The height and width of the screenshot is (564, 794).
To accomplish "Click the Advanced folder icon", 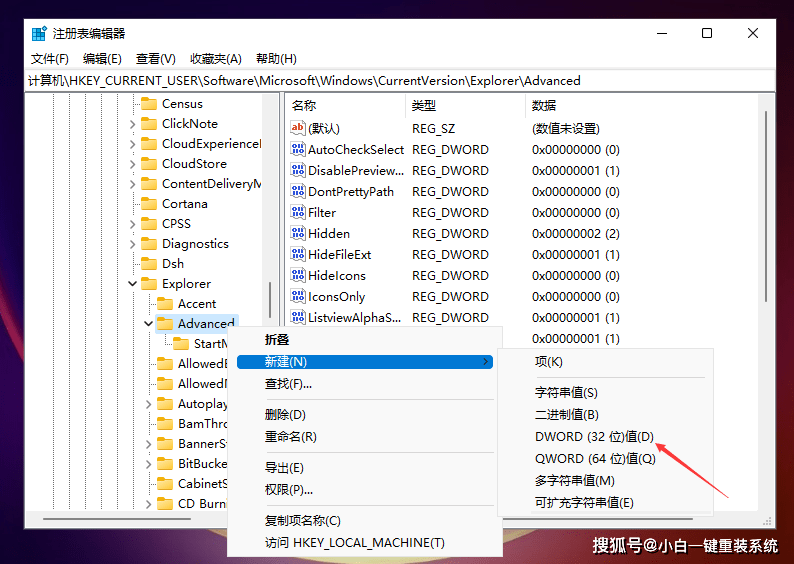I will (165, 324).
